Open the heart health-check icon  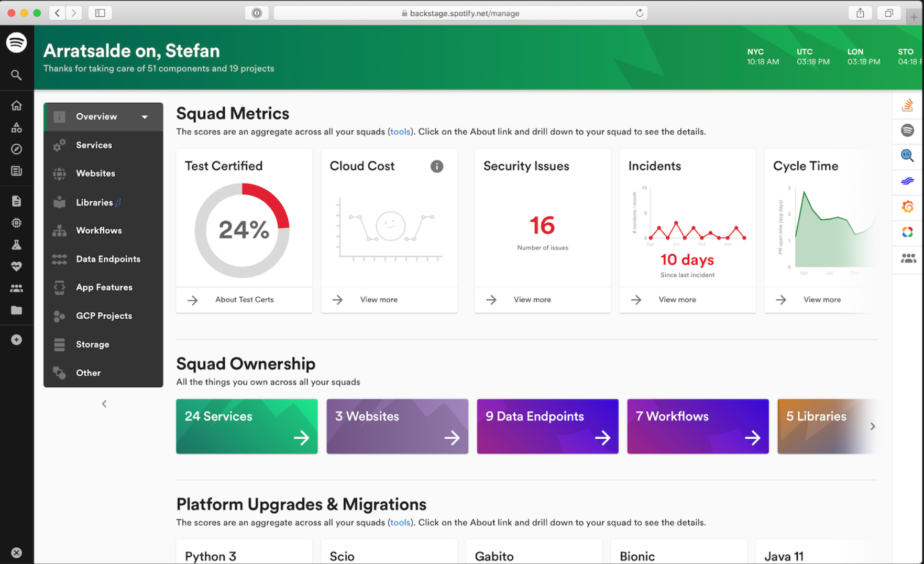[16, 266]
